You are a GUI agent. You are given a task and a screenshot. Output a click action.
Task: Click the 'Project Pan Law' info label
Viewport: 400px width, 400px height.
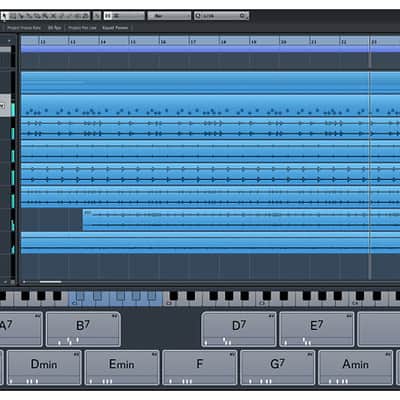[82, 28]
